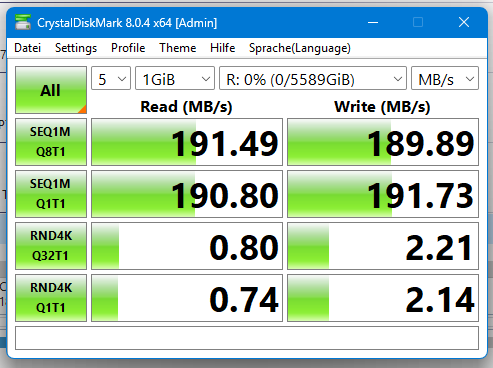This screenshot has width=493, height=368.
Task: Click the 0.80 RND4K Q32T1 read result
Action: [x=187, y=246]
